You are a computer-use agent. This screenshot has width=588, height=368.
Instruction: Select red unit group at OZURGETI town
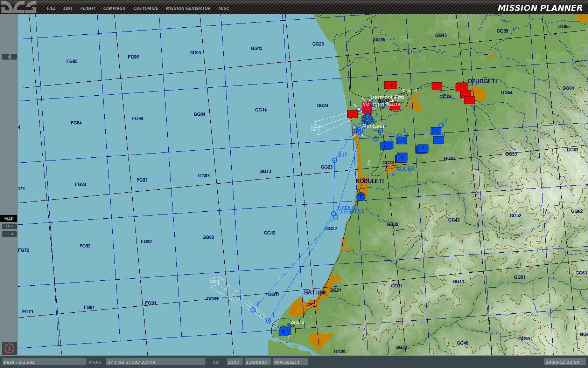coord(461,87)
